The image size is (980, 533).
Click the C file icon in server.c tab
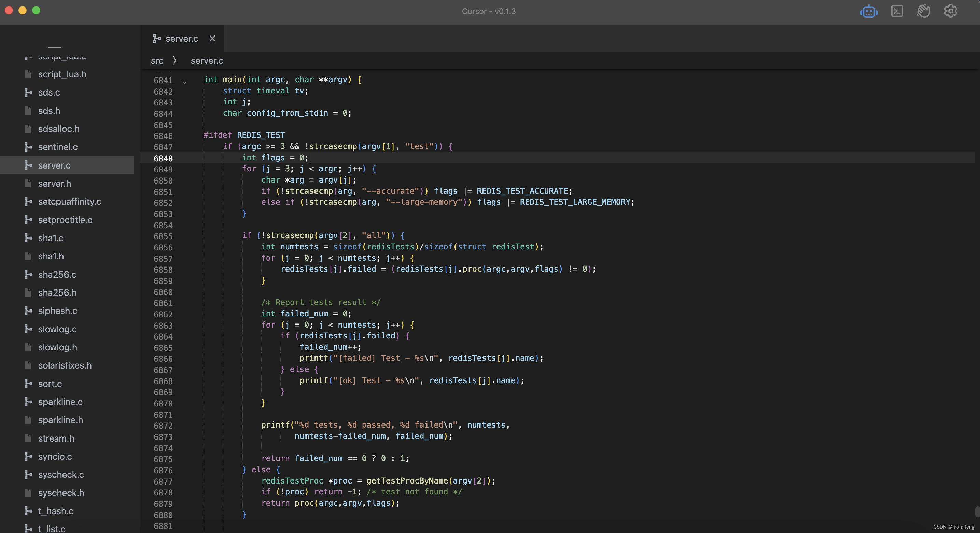pos(157,38)
